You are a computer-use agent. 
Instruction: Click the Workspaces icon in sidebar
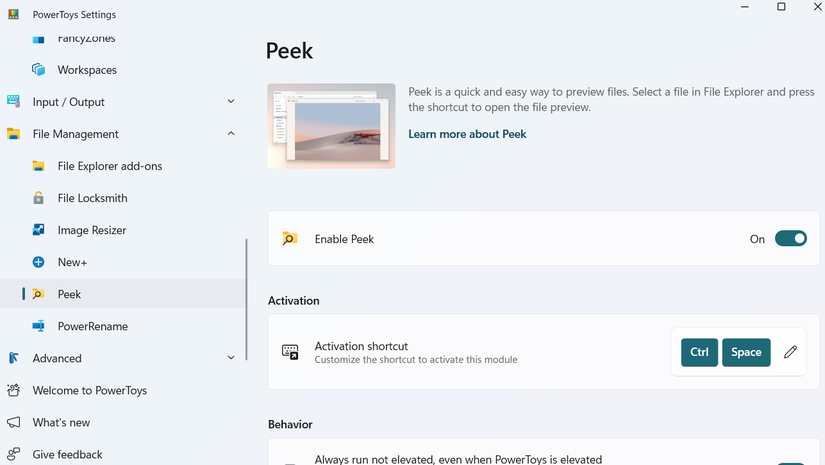tap(38, 70)
